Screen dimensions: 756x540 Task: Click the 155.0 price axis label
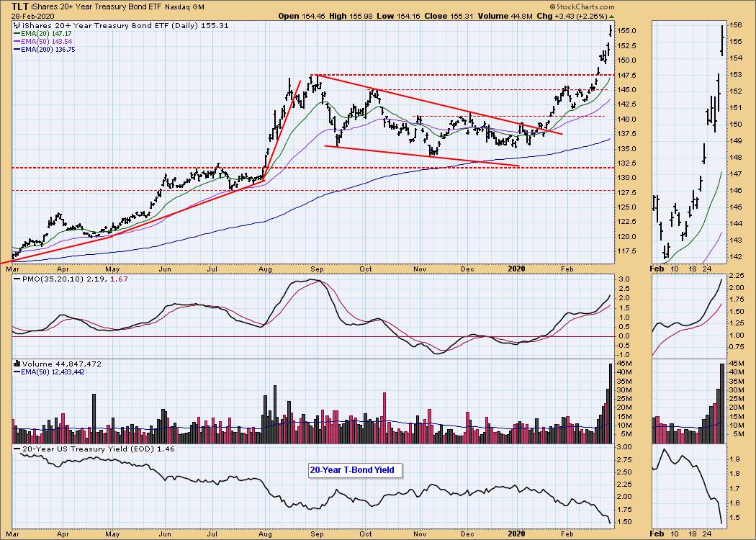point(628,31)
